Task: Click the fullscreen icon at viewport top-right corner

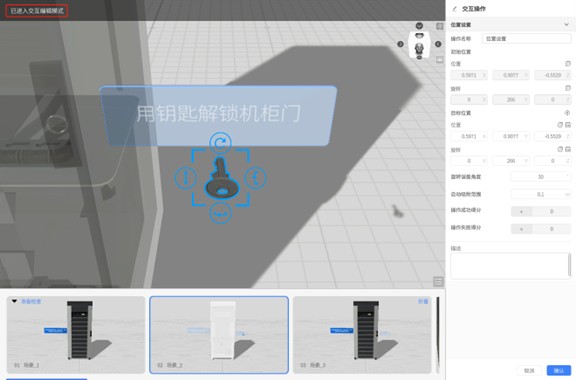Action: pos(440,26)
